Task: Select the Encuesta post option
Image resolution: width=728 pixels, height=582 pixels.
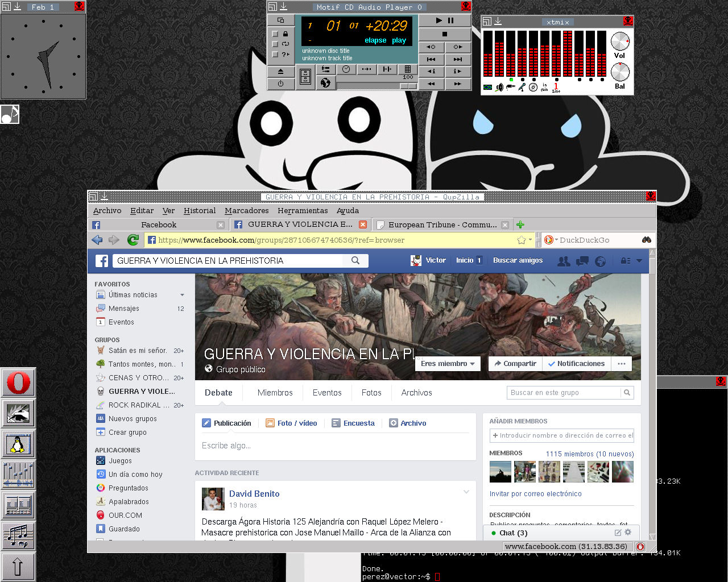Action: pos(353,423)
